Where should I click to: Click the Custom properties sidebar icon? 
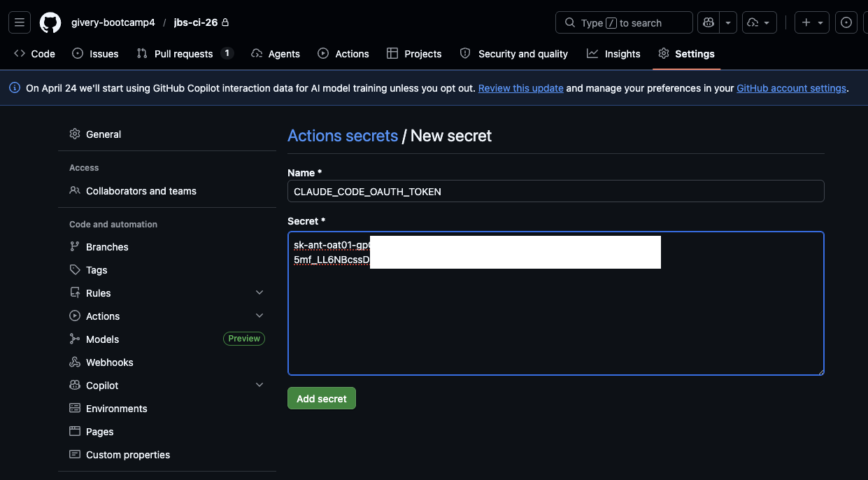75,454
